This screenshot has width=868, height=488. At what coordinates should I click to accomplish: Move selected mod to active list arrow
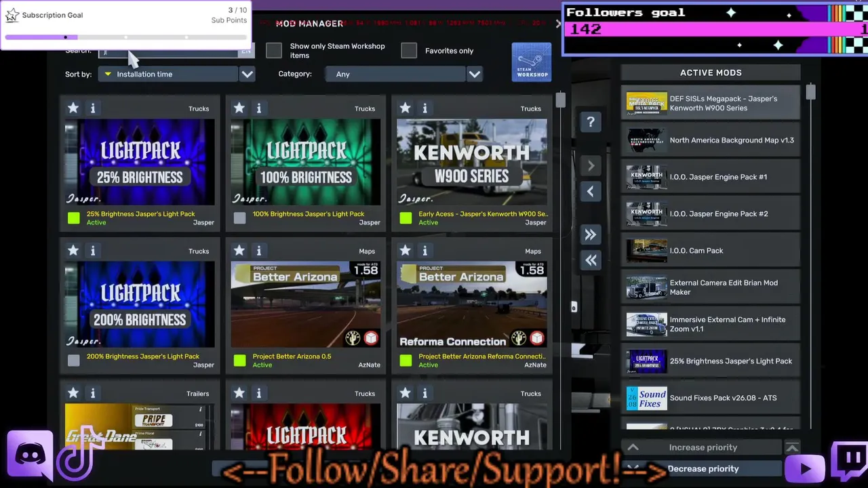tap(591, 165)
